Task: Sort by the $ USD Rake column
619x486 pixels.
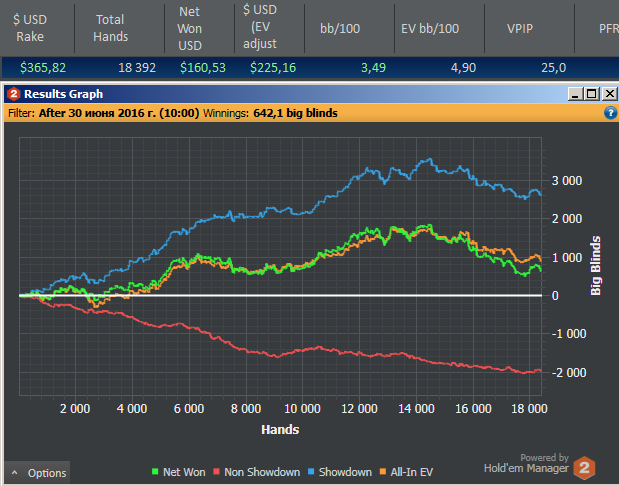Action: (x=29, y=27)
